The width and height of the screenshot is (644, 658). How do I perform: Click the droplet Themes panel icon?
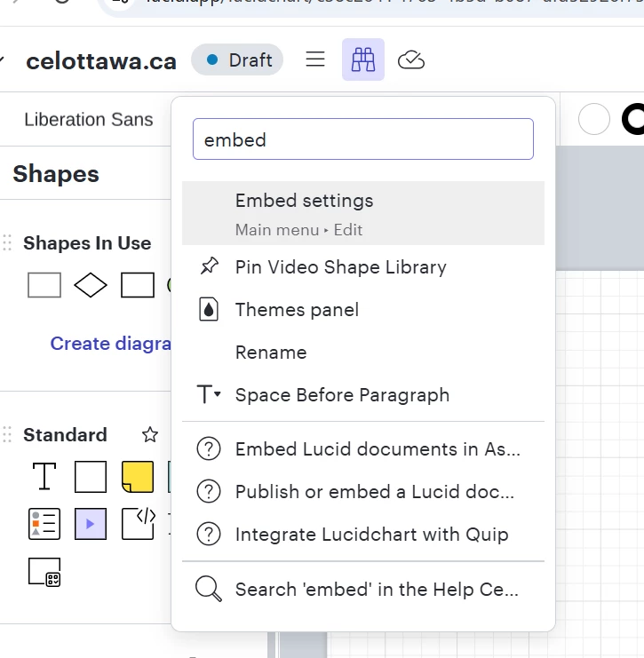(209, 310)
